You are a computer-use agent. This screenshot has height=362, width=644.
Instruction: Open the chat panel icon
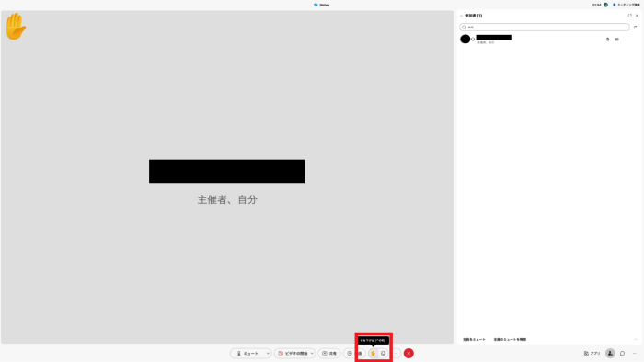click(x=623, y=354)
